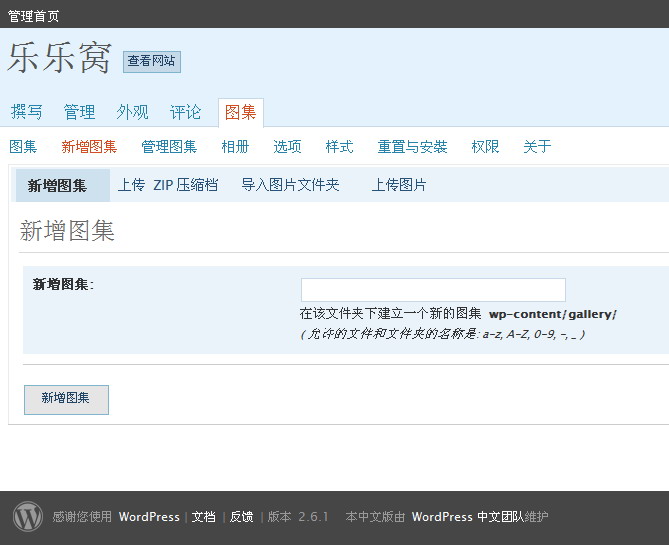Switch to 上传 ZIP 压缩档 tab
This screenshot has height=545, width=669.
click(168, 185)
